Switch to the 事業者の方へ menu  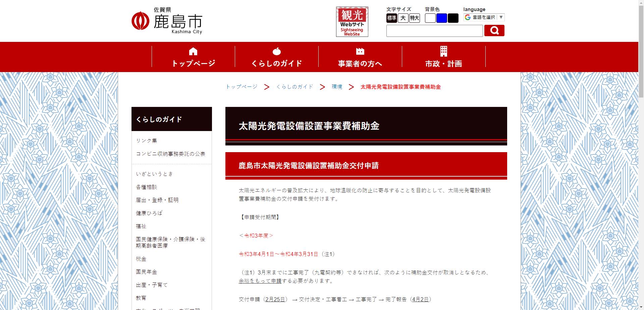(360, 63)
